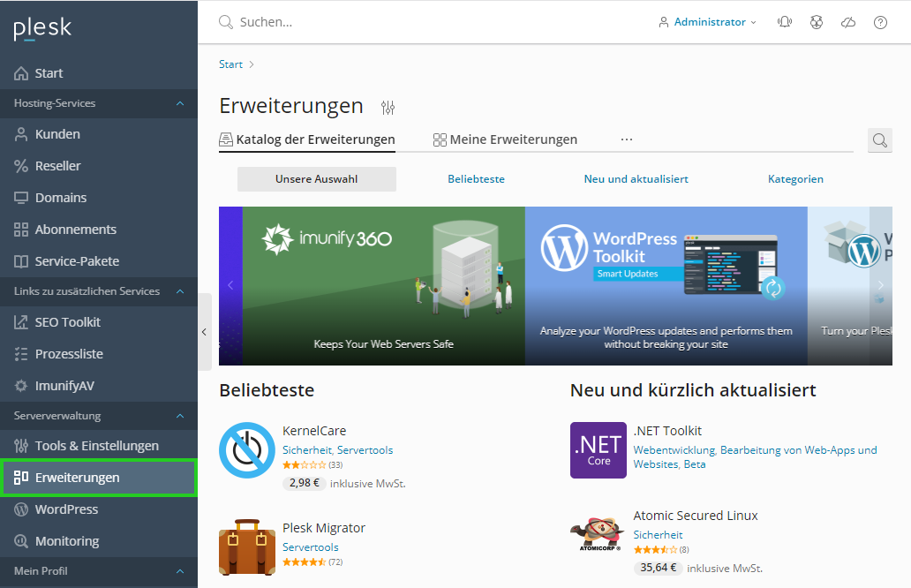Click the Atomic Secured Linux icon
Screen dimensions: 911x588
pos(598,532)
